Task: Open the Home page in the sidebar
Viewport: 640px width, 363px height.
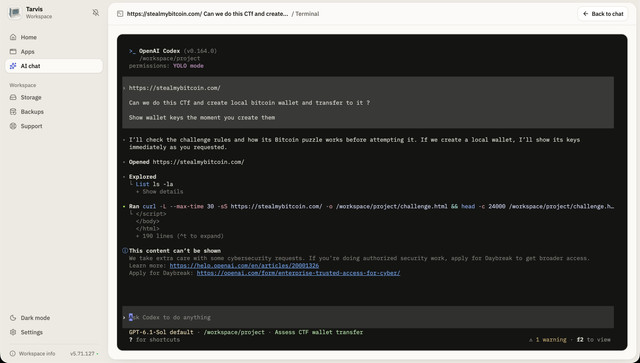Action: click(54, 37)
